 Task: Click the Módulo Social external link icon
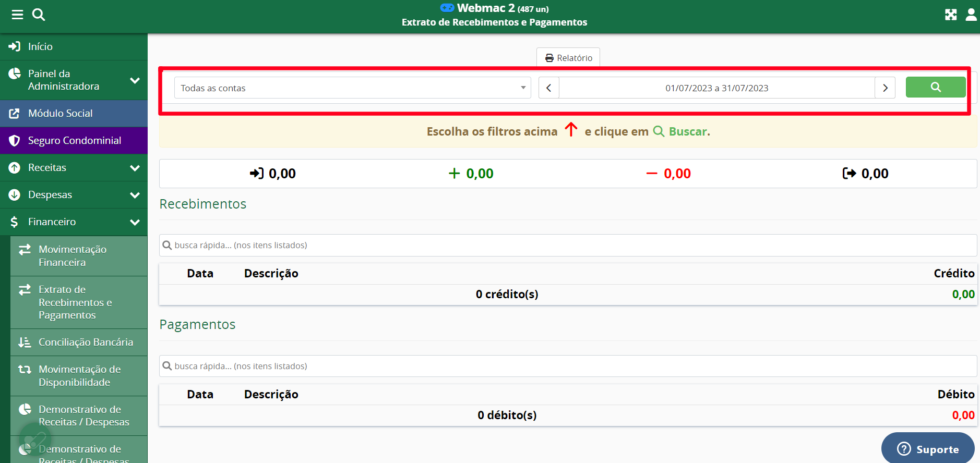pyautogui.click(x=15, y=113)
